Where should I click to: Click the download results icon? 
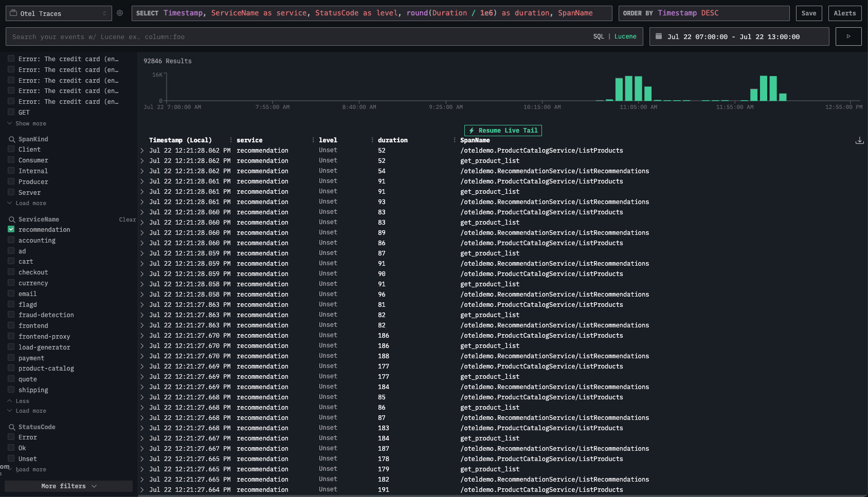point(859,140)
